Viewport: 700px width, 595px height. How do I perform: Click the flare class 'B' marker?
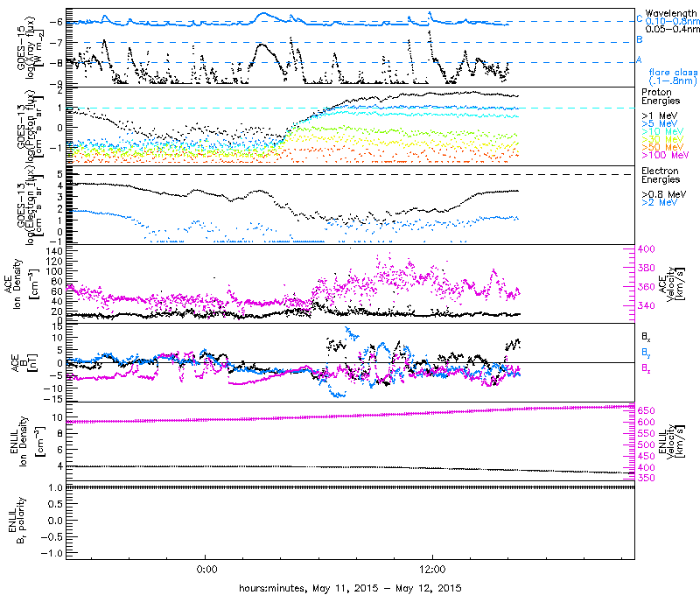coord(640,39)
